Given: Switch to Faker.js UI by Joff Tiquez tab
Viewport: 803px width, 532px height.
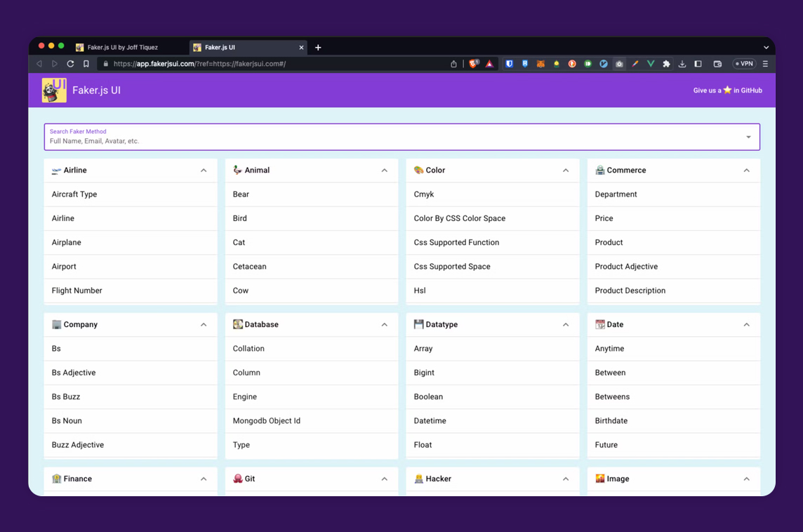Looking at the screenshot, I should click(x=130, y=47).
